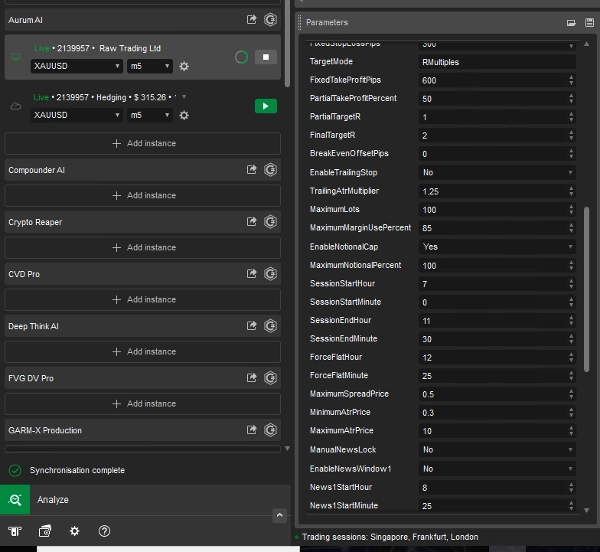600x552 pixels.
Task: Click the load parameters icon in Parameters header
Action: [x=571, y=23]
